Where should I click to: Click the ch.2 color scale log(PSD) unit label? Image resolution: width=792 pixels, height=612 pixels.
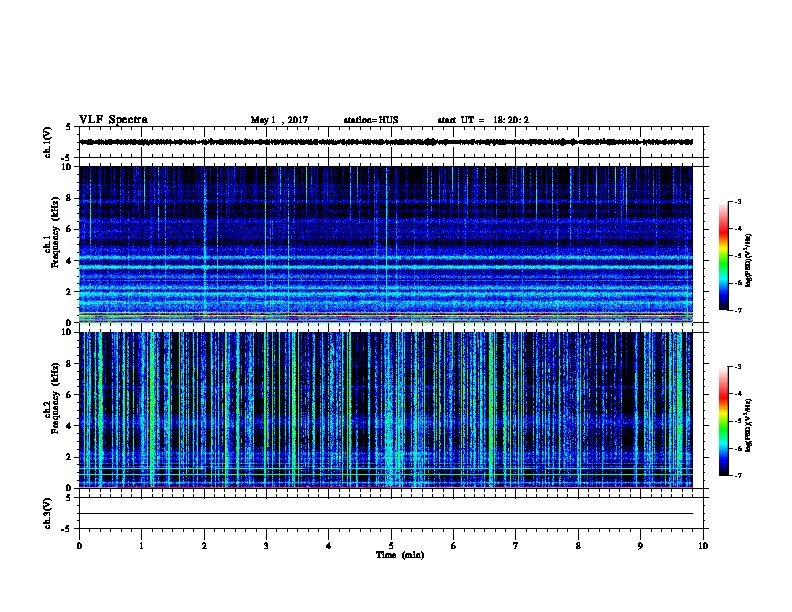[x=748, y=426]
